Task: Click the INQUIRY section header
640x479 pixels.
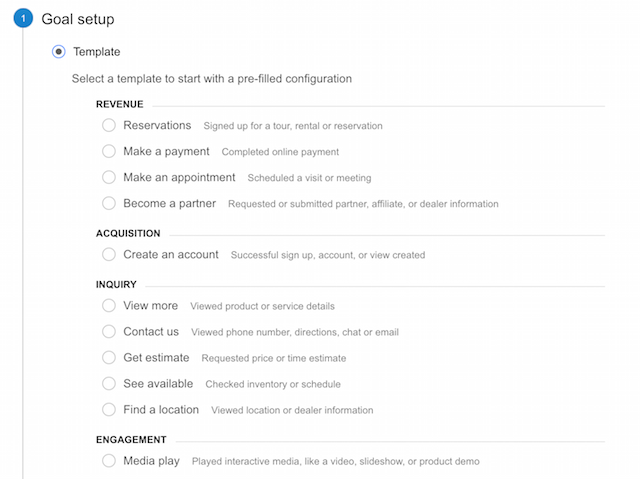Action: click(x=116, y=284)
